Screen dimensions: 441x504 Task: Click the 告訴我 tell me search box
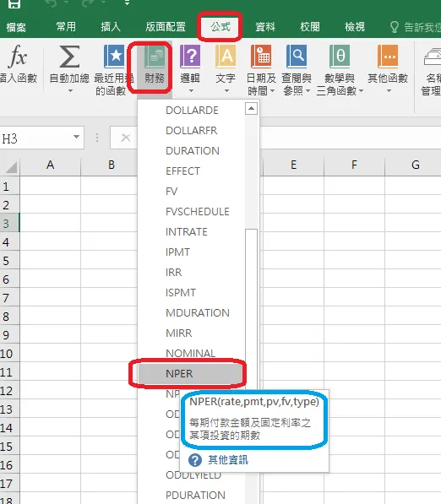click(x=422, y=27)
